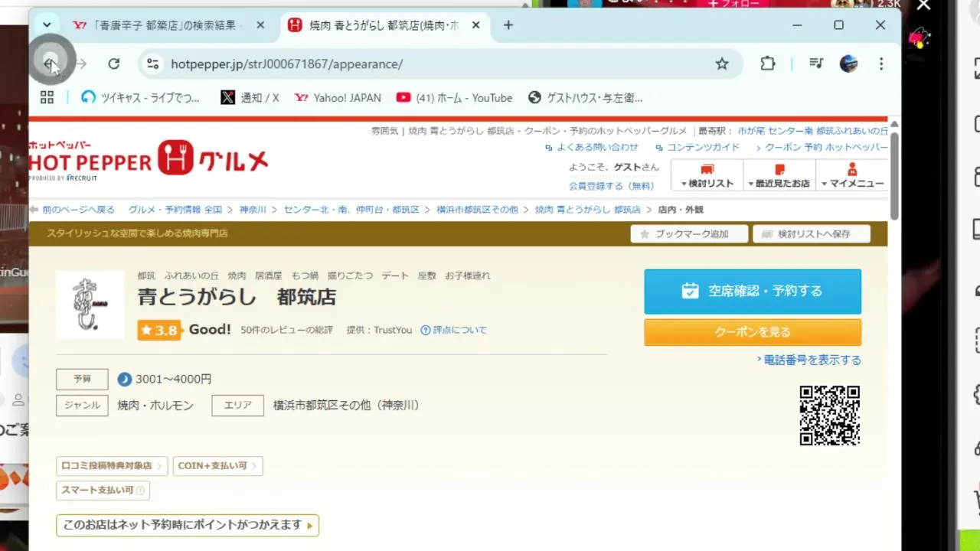Click 神奈川 breadcrumb link

pyautogui.click(x=253, y=209)
